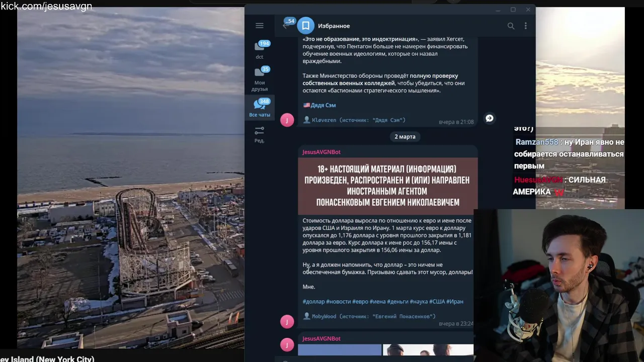Close the Telegram window

(x=528, y=10)
